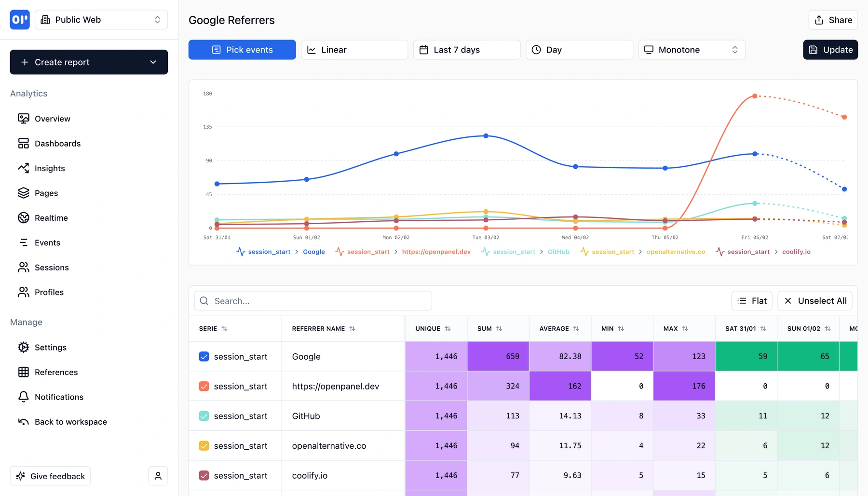Viewport: 868px width, 496px height.
Task: Click the Update button
Action: coord(830,49)
